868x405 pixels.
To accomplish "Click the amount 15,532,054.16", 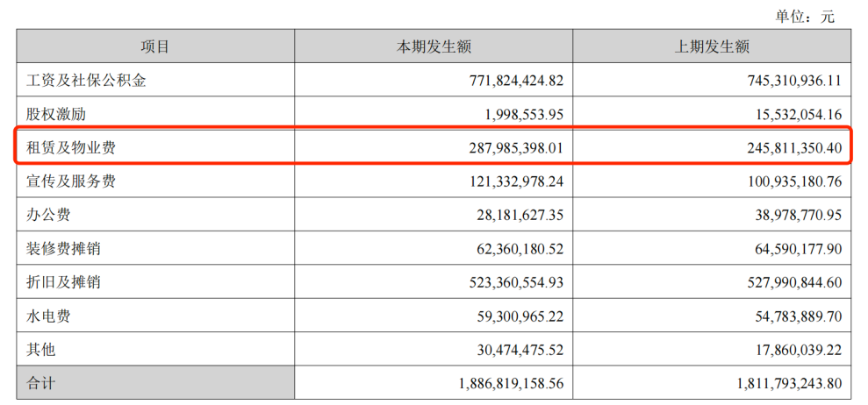I will click(x=784, y=114).
